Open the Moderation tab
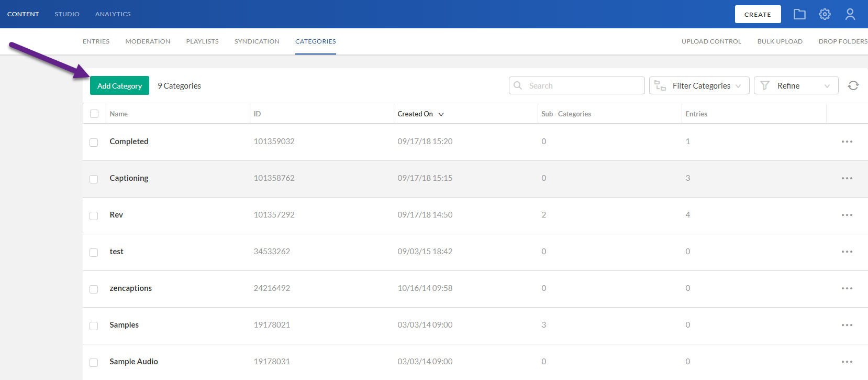 148,41
